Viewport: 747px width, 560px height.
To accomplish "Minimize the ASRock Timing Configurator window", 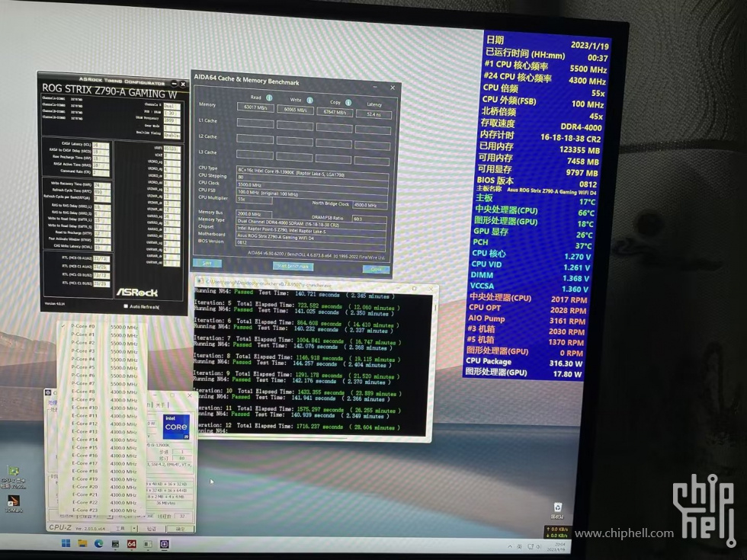I will click(x=174, y=83).
